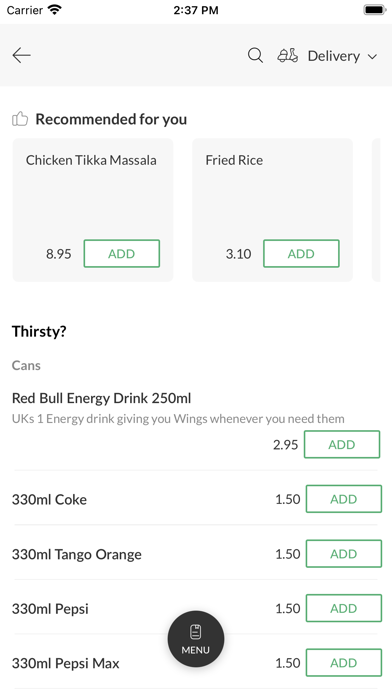Open the Fried Rice recommendation card
The width and height of the screenshot is (392, 696).
(273, 210)
